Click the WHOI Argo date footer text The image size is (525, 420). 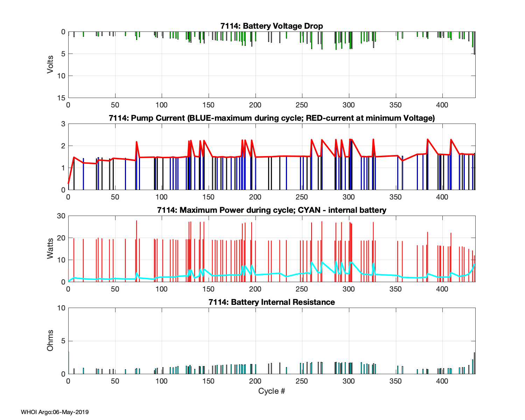click(x=55, y=412)
